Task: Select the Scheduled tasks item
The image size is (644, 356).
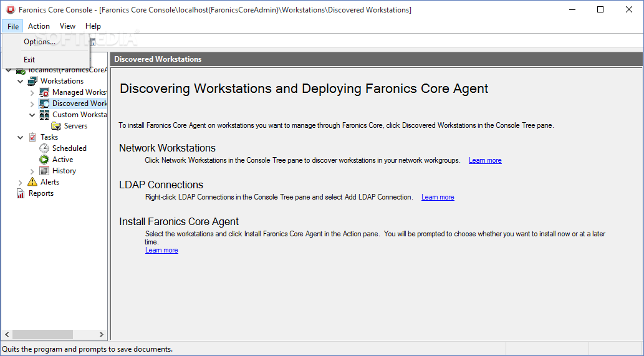Action: pos(69,148)
